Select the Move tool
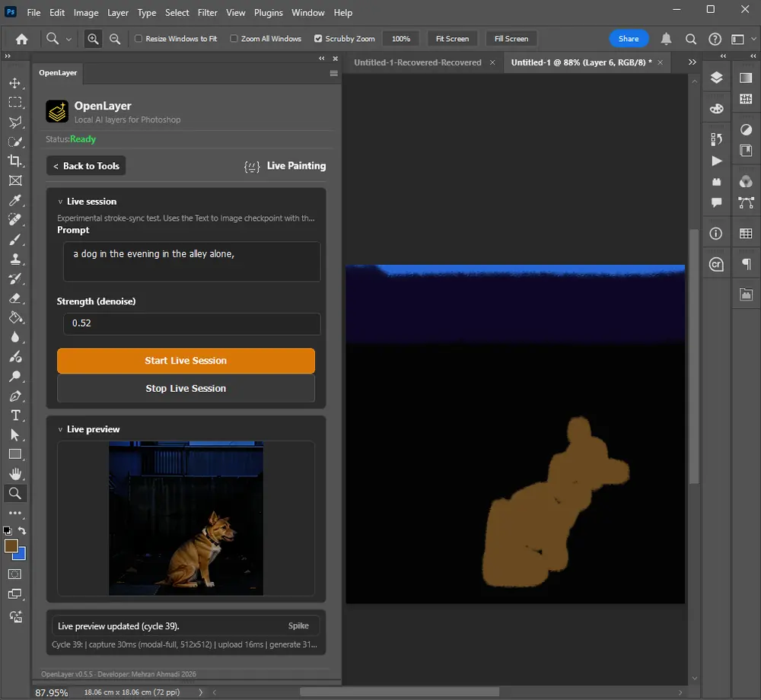Viewport: 761px width, 700px height. tap(15, 83)
